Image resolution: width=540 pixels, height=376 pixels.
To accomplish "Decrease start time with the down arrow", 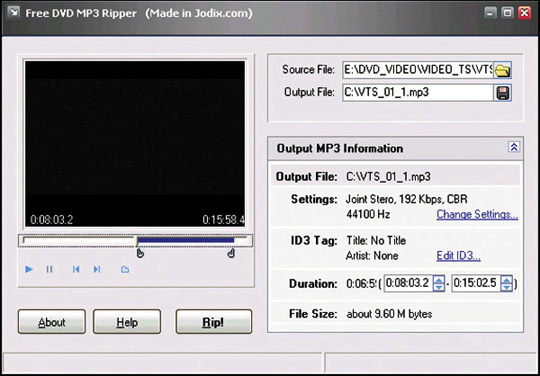I will coord(438,288).
